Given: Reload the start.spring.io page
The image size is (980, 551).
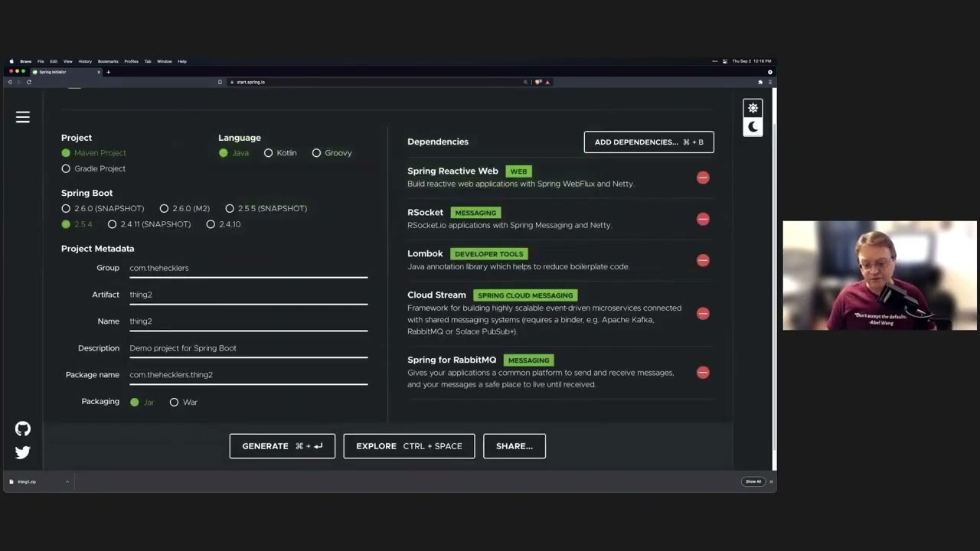Looking at the screenshot, I should 29,82.
